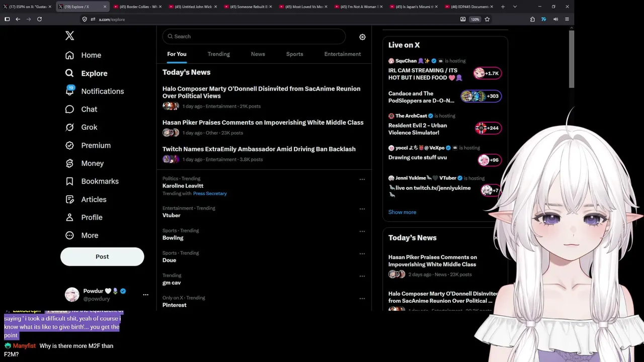Open Money using the dollar icon

[x=69, y=163]
